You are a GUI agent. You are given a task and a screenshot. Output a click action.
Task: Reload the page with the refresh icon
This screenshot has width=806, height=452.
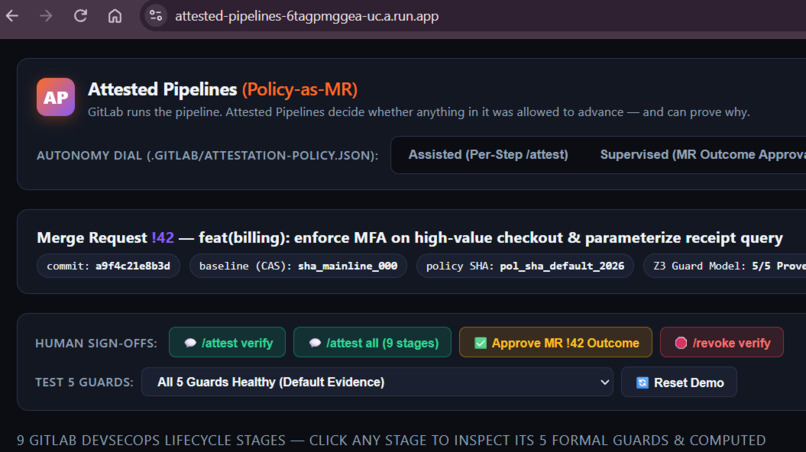point(80,16)
